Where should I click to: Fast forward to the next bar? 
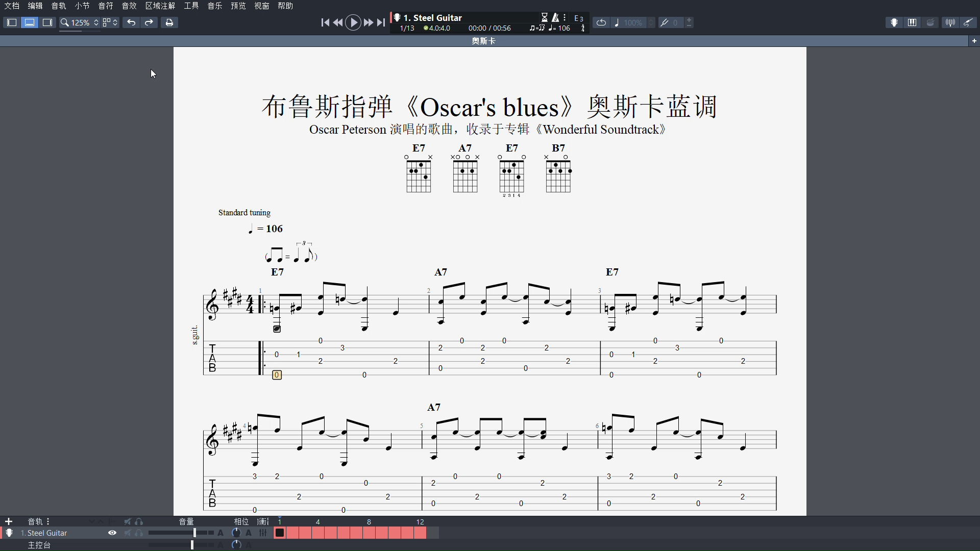tap(368, 22)
